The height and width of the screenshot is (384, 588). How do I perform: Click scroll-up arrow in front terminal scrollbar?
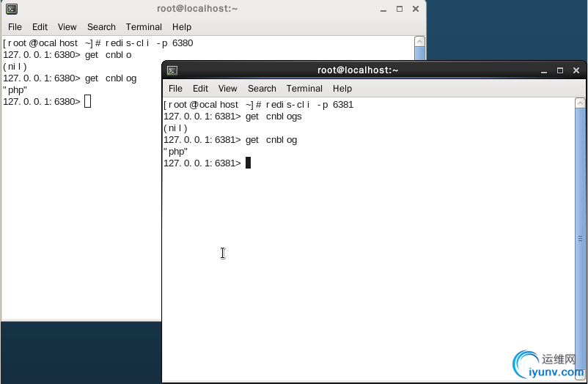(x=580, y=103)
